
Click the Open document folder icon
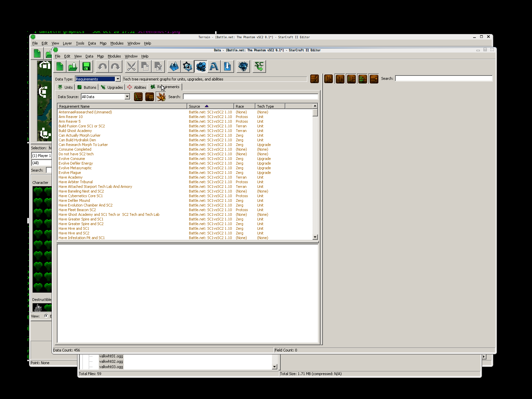[x=73, y=67]
